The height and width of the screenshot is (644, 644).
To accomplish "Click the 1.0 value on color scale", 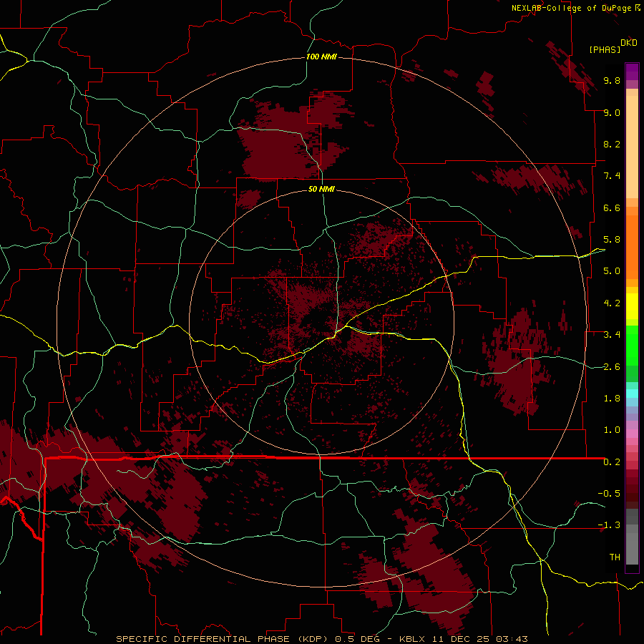I will (x=612, y=430).
